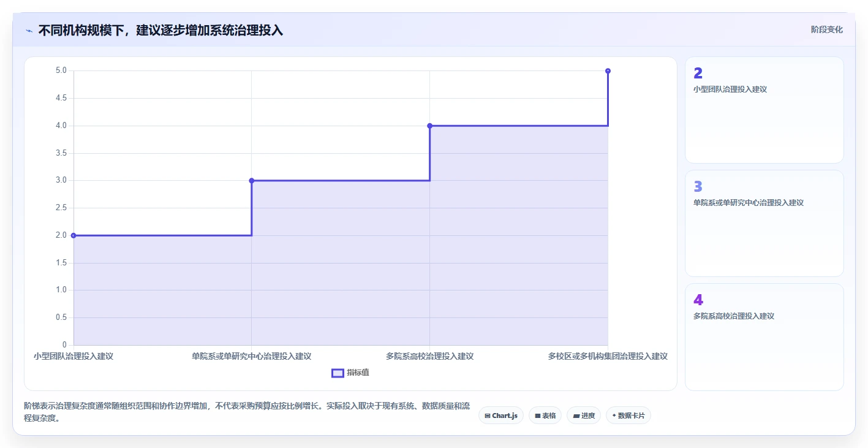
Task: Click x-axis label 单院系或单研究中心治理投入建议
Action: pyautogui.click(x=252, y=356)
